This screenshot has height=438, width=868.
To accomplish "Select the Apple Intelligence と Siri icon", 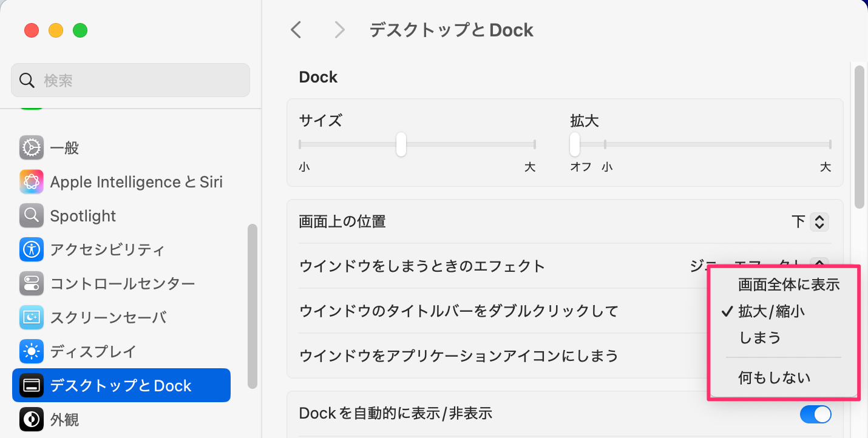I will coord(31,181).
